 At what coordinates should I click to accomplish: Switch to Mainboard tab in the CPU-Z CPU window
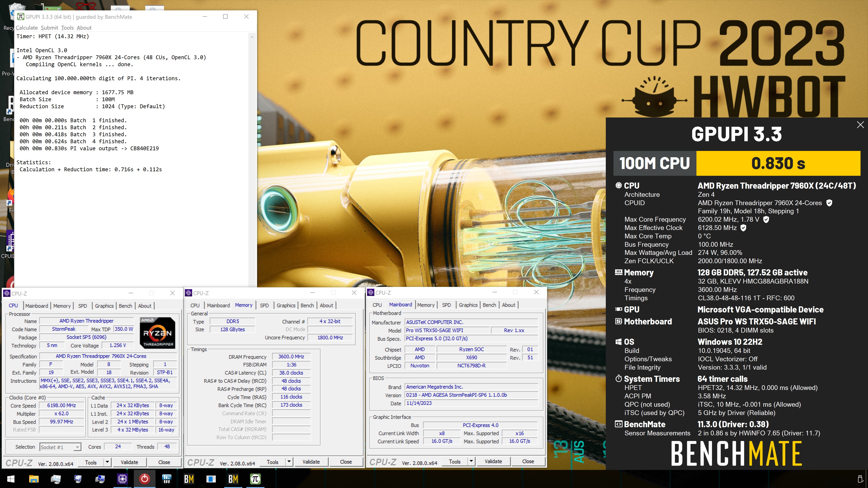37,306
